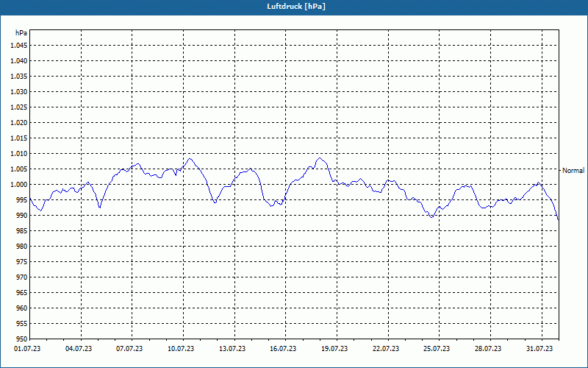The image size is (588, 368).
Task: Click the hPa unit label
Action: [21, 33]
